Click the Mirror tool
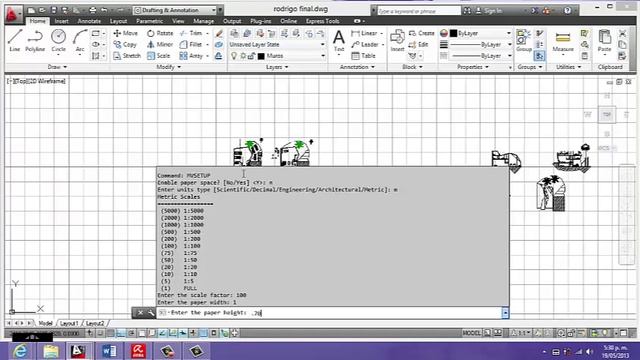The image size is (640, 360). coord(160,44)
